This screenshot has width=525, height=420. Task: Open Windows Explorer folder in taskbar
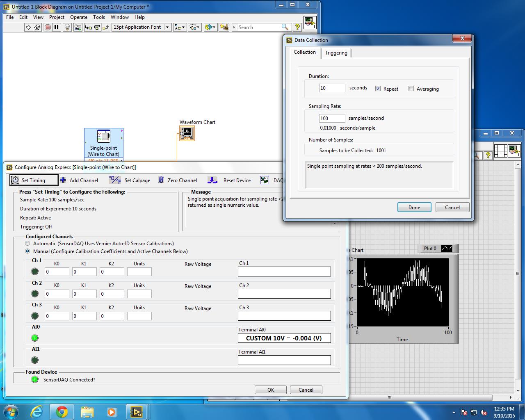(87, 411)
